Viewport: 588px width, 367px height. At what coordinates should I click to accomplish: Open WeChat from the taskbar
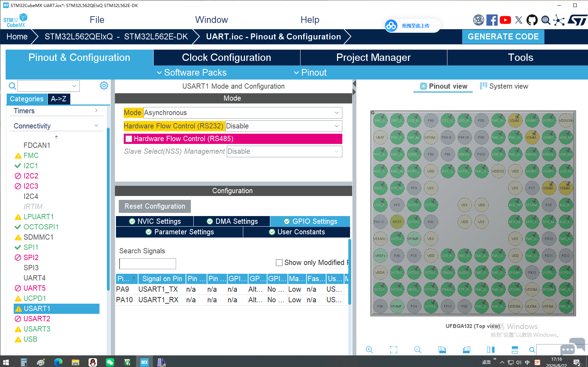(110, 362)
